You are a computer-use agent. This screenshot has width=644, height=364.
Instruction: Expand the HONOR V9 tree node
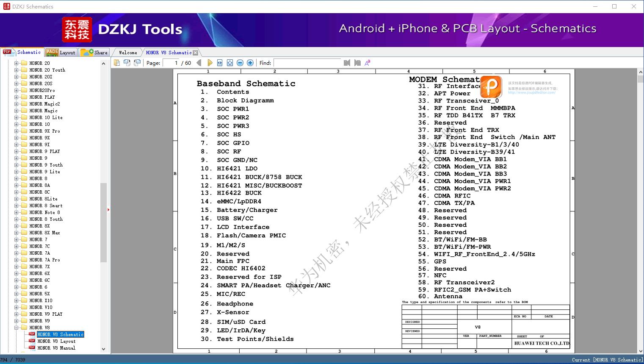tap(16, 321)
